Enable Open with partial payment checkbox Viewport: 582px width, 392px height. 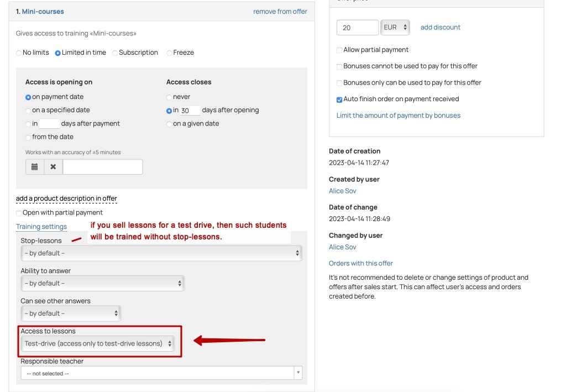tap(19, 213)
